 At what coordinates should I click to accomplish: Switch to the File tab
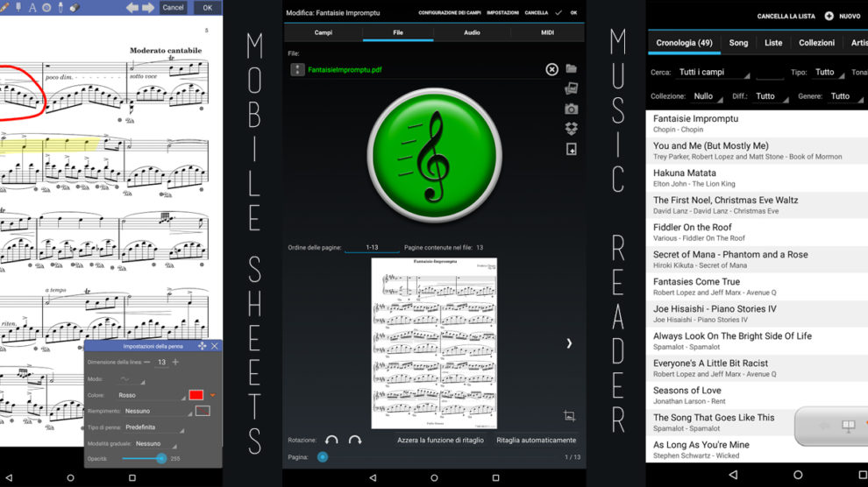398,32
